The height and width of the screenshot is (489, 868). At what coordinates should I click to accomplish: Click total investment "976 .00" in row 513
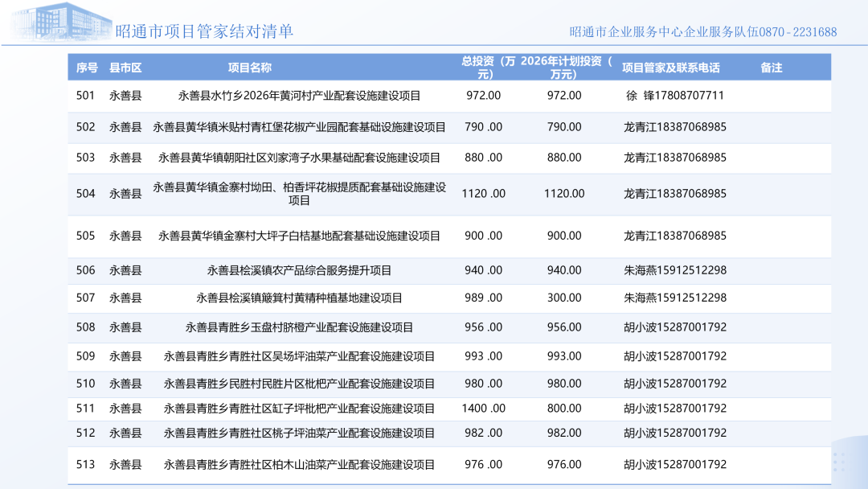coord(483,464)
